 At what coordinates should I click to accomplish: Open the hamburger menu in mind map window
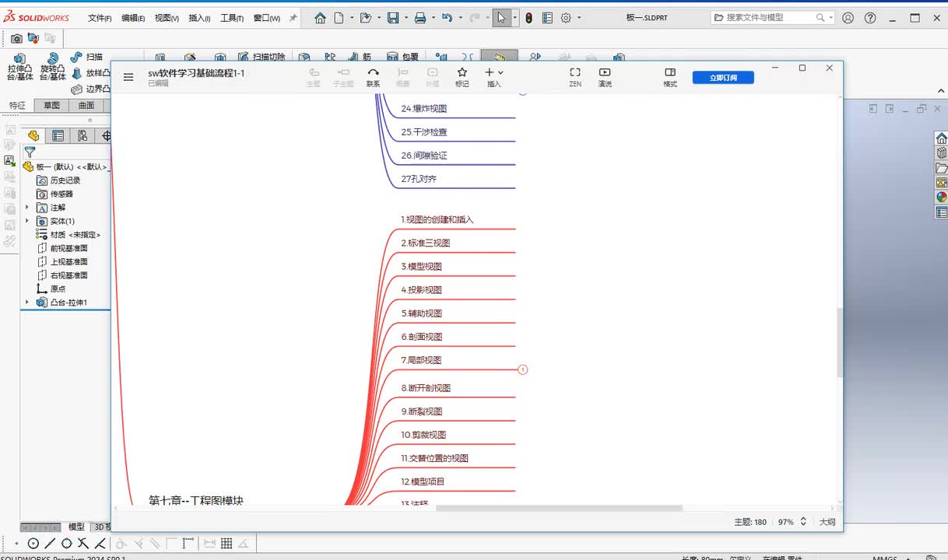tap(128, 77)
